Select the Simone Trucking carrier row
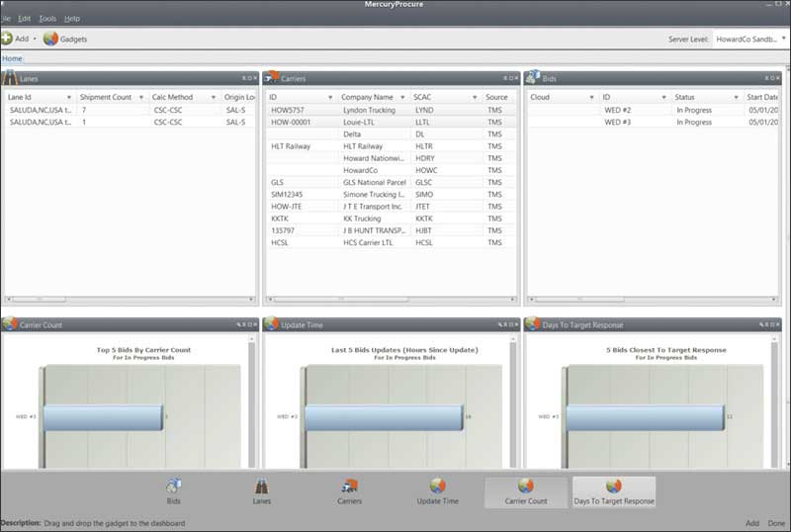 tap(392, 195)
